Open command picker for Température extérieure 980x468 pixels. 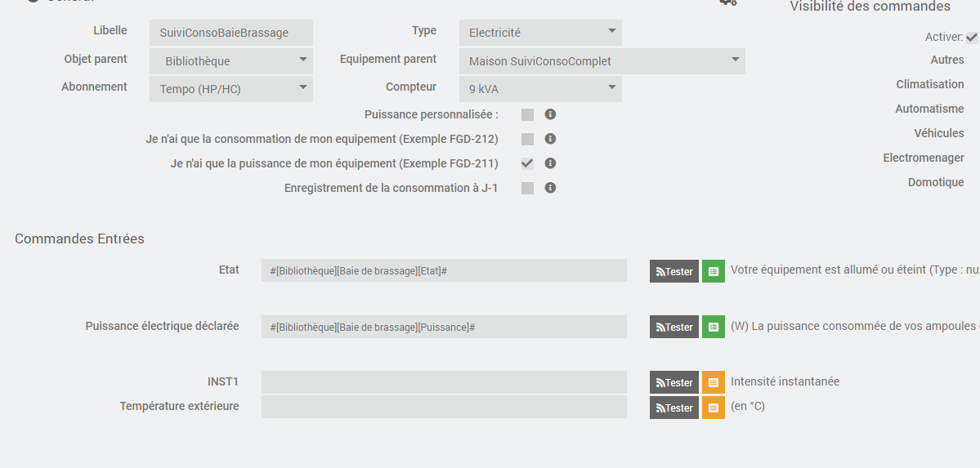click(x=714, y=408)
